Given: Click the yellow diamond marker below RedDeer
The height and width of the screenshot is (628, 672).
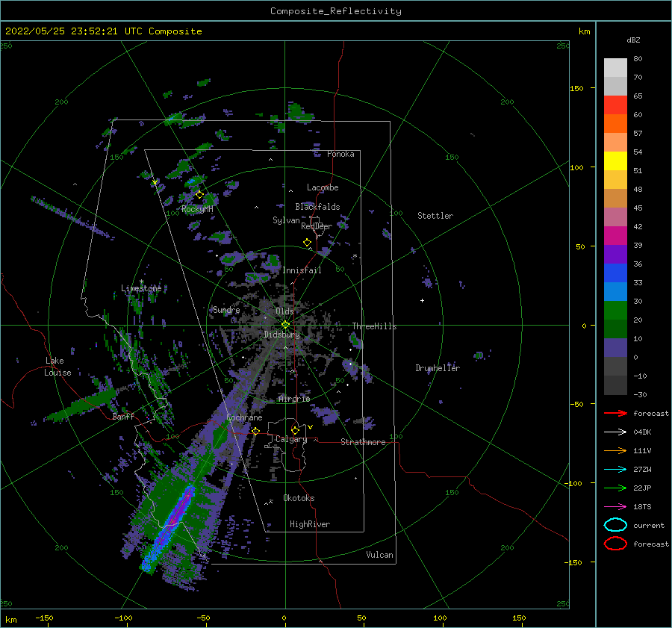Looking at the screenshot, I should coord(307,243).
